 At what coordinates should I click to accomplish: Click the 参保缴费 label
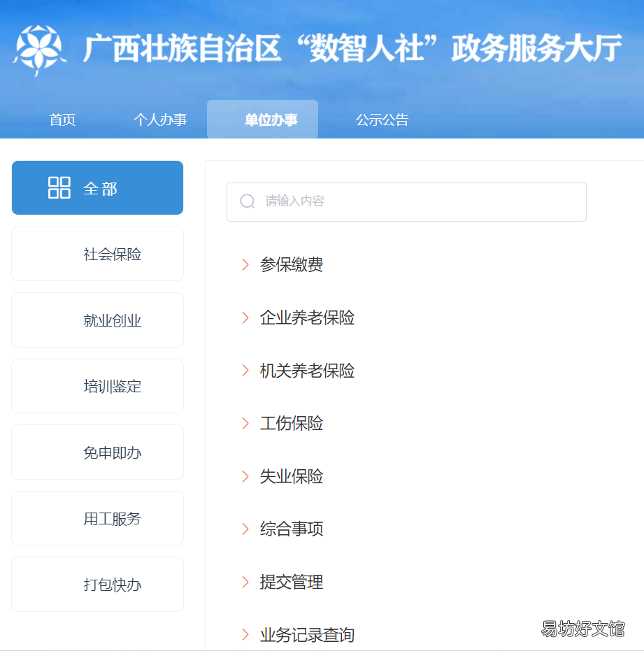[292, 265]
